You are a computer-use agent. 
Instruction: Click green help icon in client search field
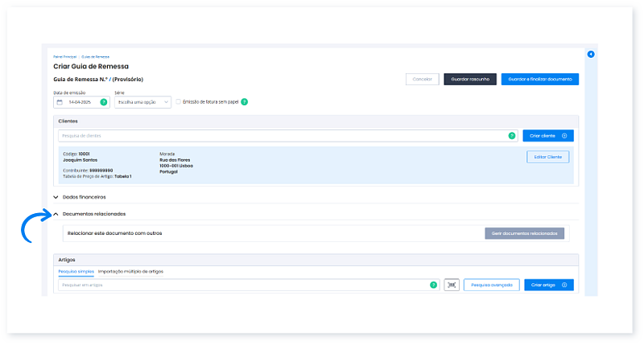tap(511, 136)
